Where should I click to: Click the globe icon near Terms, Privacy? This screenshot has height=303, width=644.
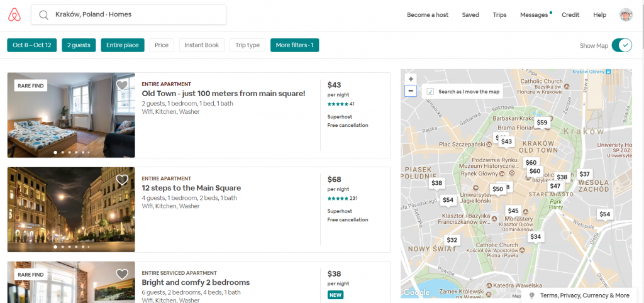point(532,295)
